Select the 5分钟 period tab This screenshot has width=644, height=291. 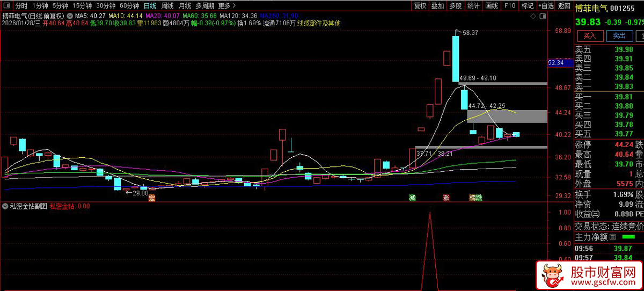60,6
